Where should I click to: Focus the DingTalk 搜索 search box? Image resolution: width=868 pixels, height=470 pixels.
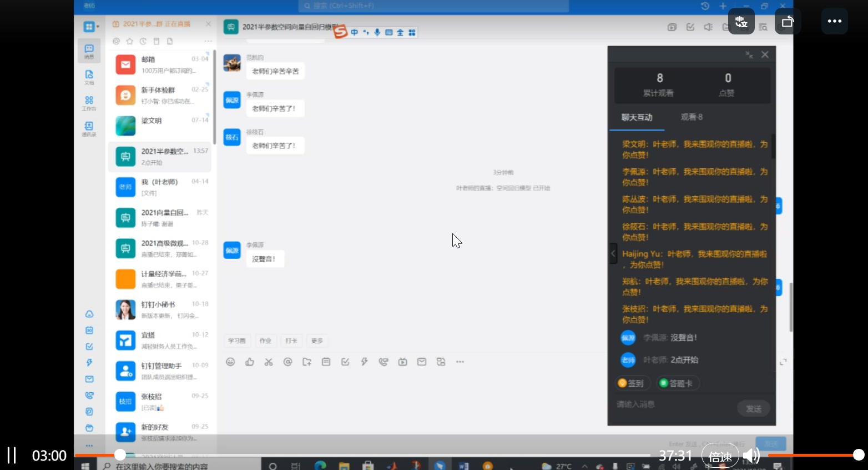pyautogui.click(x=433, y=6)
